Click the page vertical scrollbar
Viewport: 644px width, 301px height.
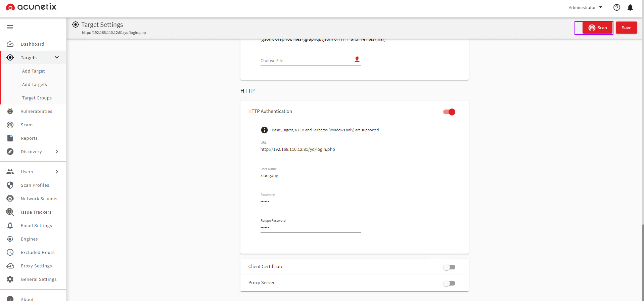pyautogui.click(x=643, y=262)
